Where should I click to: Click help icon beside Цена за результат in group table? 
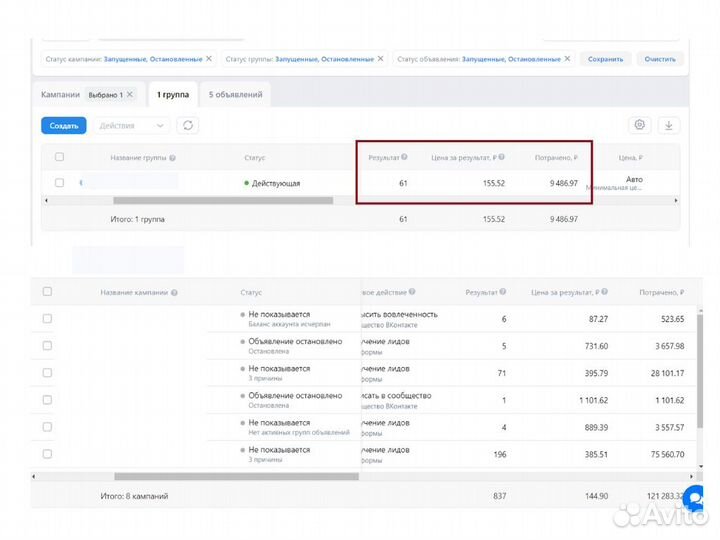pos(501,157)
